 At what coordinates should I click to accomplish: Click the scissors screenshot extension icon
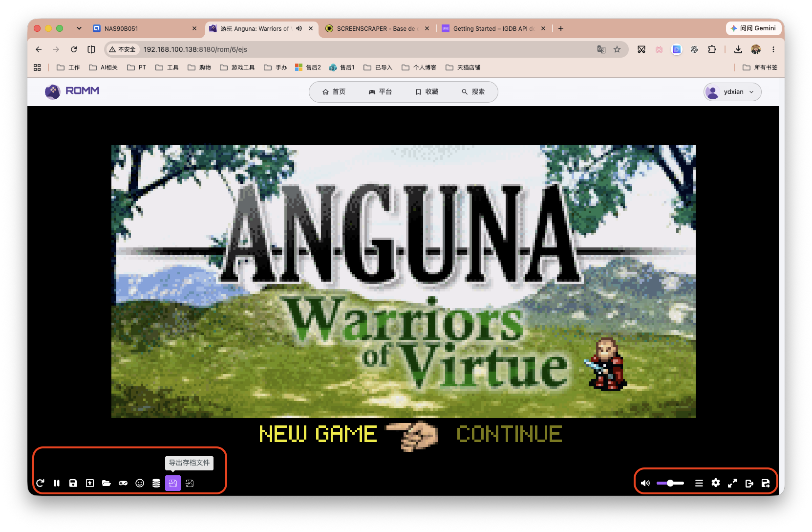tap(641, 49)
